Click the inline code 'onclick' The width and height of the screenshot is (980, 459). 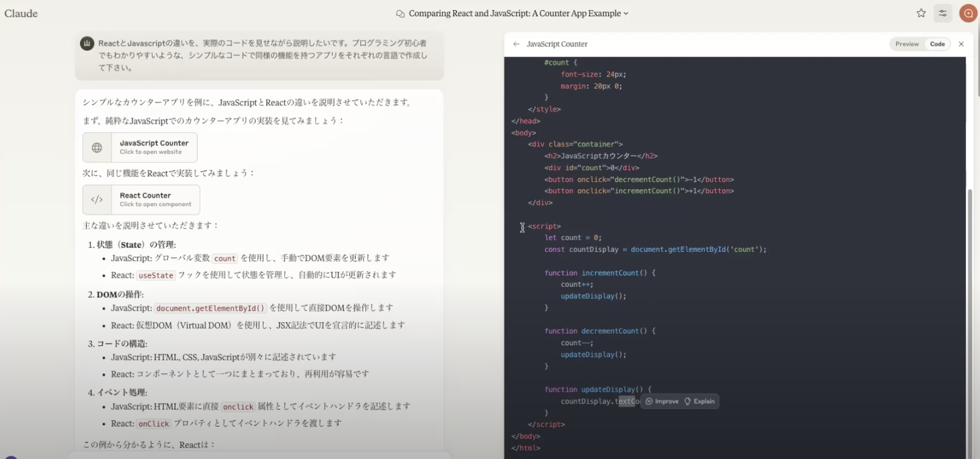pos(238,407)
